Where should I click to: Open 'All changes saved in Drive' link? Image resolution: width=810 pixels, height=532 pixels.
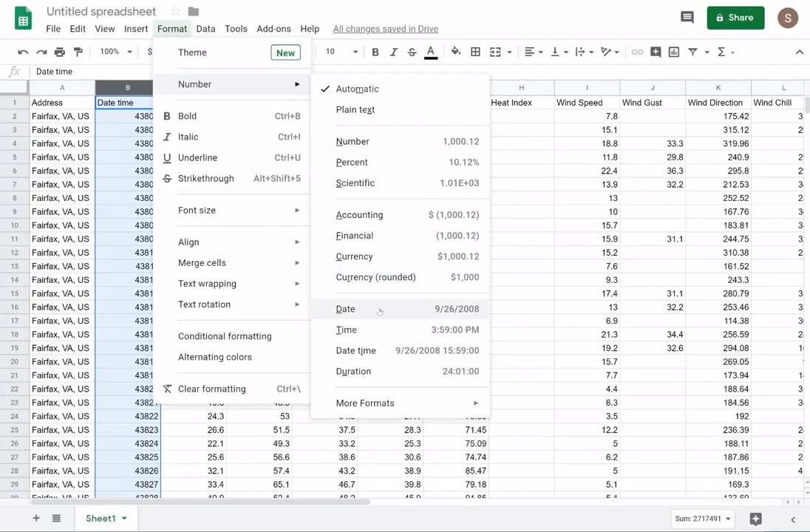(x=385, y=29)
